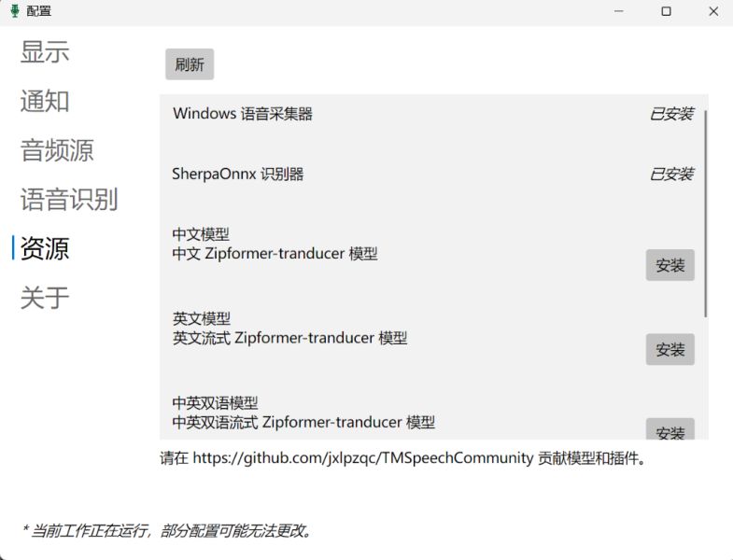733x560 pixels.
Task: Go to the 音频源 tab
Action: tap(57, 150)
